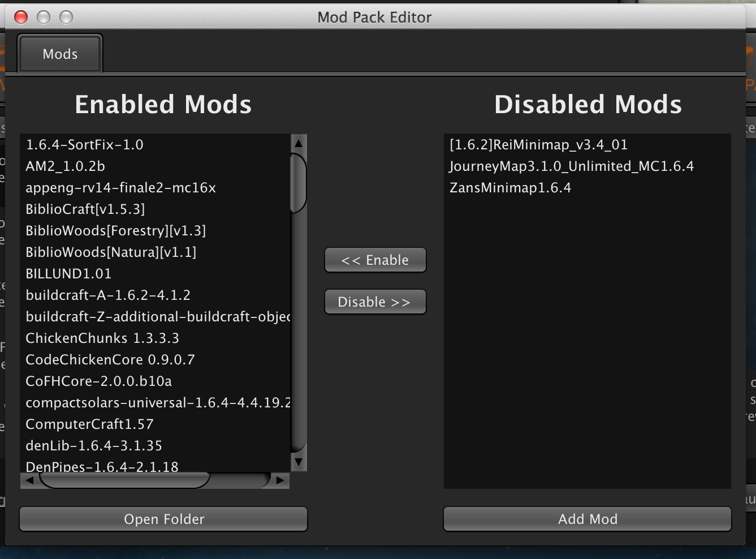Screen dimensions: 756x559
Task: Select ComputerCraft1.57 in enabled mods
Action: click(x=155, y=424)
